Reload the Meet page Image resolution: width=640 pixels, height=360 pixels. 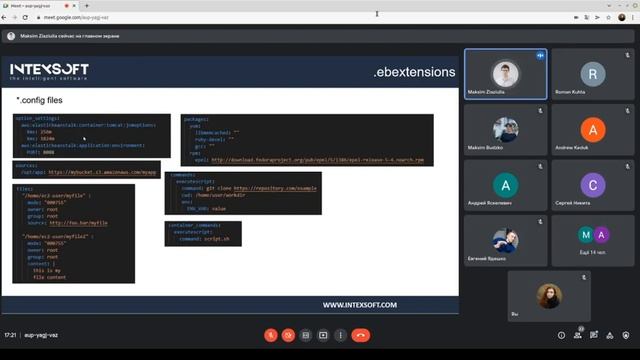pos(25,18)
